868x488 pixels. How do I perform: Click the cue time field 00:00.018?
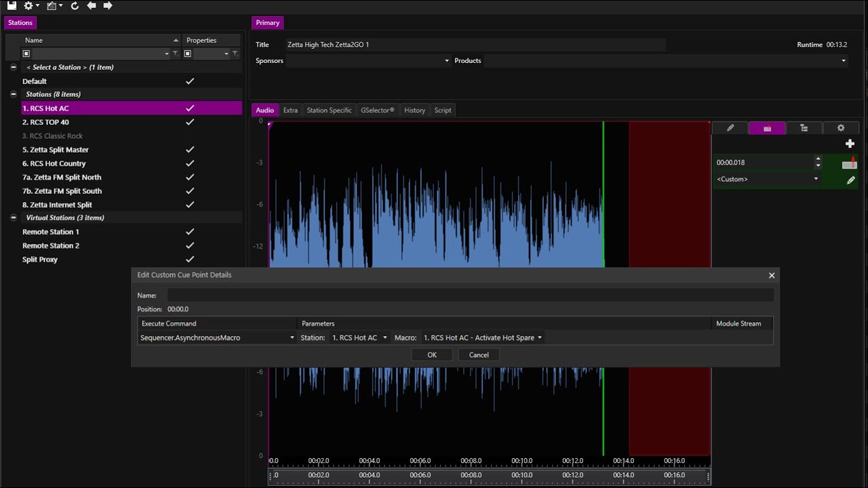point(764,163)
